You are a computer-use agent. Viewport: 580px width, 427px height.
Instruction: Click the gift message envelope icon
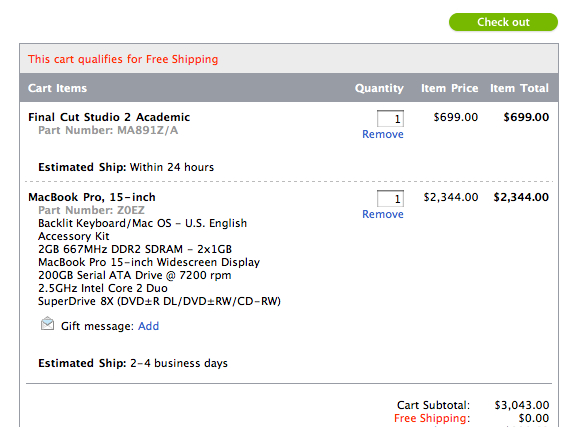coord(47,324)
